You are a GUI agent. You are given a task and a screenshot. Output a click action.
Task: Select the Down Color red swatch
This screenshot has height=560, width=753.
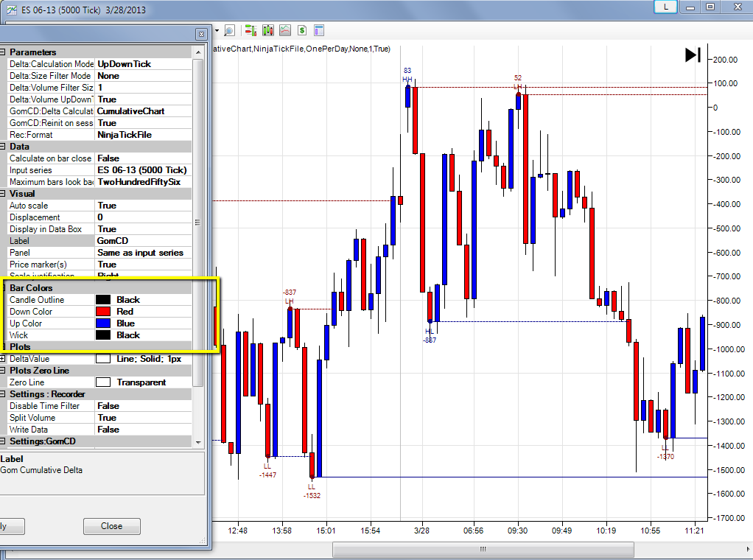click(x=103, y=312)
